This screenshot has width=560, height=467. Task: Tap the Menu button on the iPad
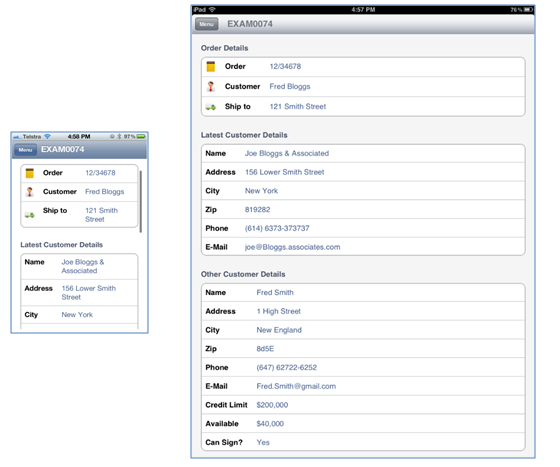(x=206, y=24)
